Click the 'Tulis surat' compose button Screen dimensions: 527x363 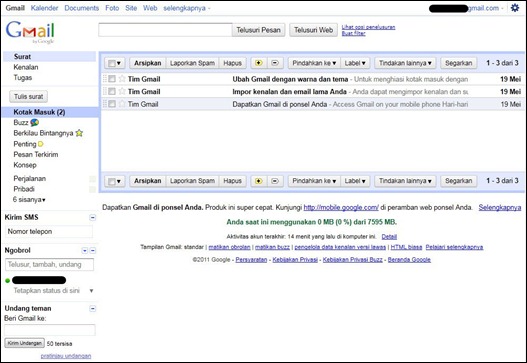pyautogui.click(x=29, y=96)
